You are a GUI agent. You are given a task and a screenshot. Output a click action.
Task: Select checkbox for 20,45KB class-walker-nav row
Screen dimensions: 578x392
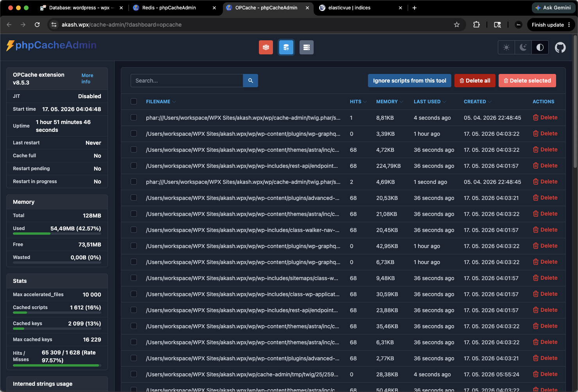click(x=134, y=230)
